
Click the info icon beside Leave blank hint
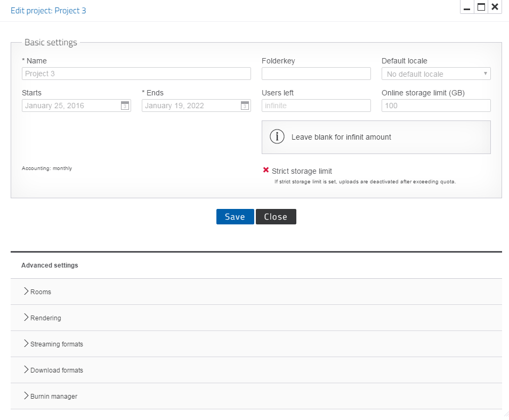click(x=277, y=136)
